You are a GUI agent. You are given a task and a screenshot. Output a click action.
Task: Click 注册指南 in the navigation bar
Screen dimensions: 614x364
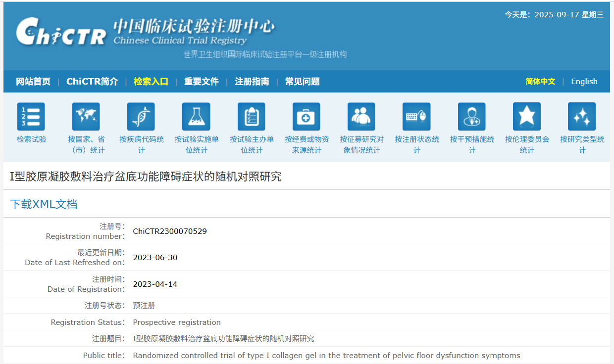(x=252, y=82)
